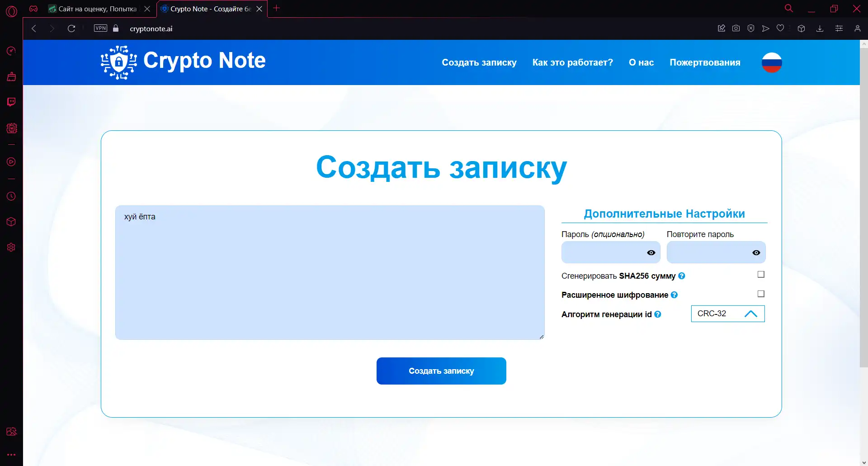Open the downloads arrow icon

pyautogui.click(x=820, y=29)
